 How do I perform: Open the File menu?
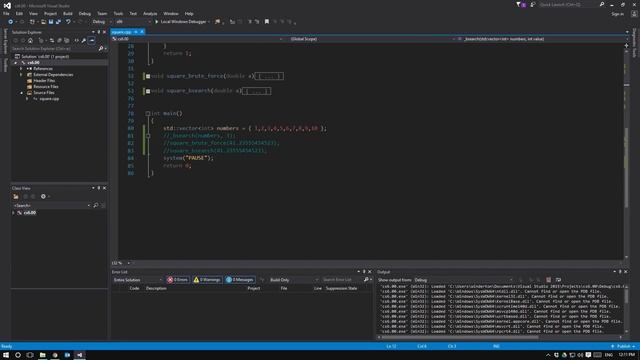coord(6,13)
